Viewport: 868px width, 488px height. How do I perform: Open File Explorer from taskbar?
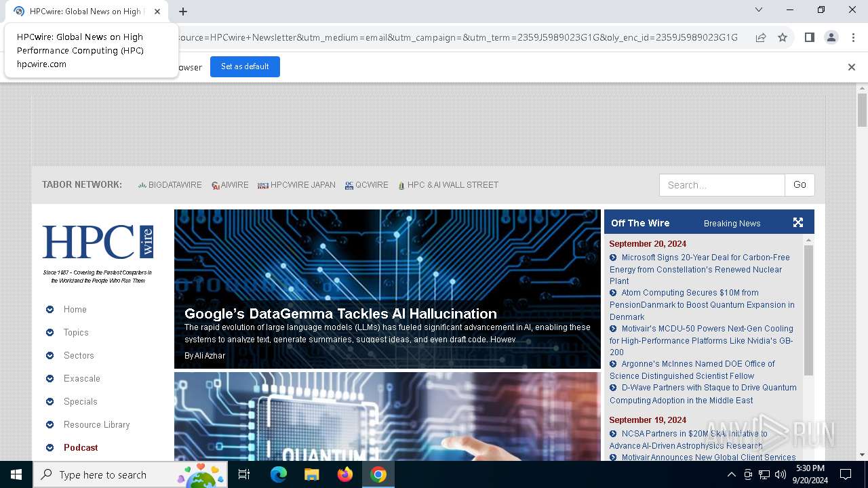(311, 474)
